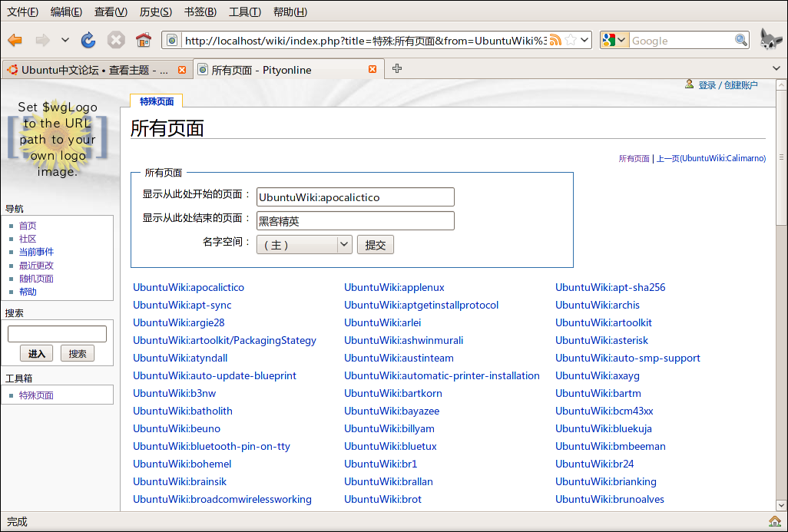Open the UbuntuWiki:bartkorn page link

click(393, 393)
